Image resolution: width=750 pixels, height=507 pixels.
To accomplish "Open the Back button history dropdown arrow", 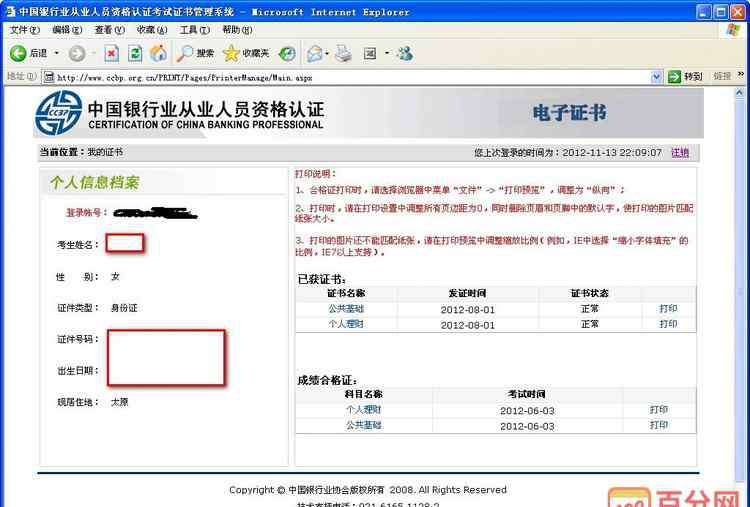I will tap(57, 53).
